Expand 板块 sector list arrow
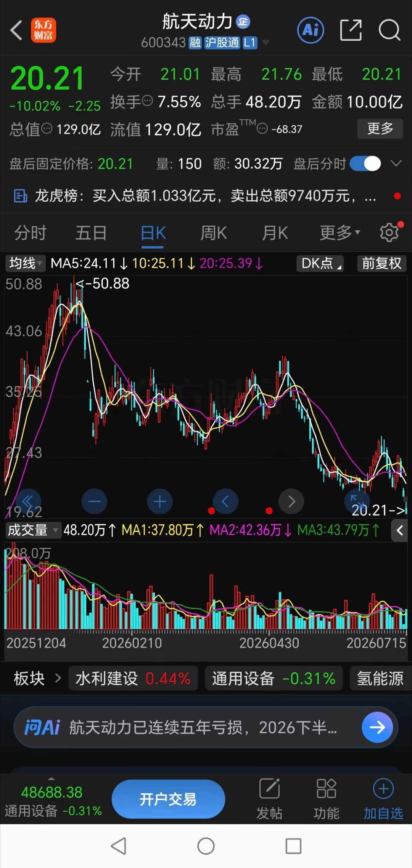412x868 pixels. [x=58, y=678]
